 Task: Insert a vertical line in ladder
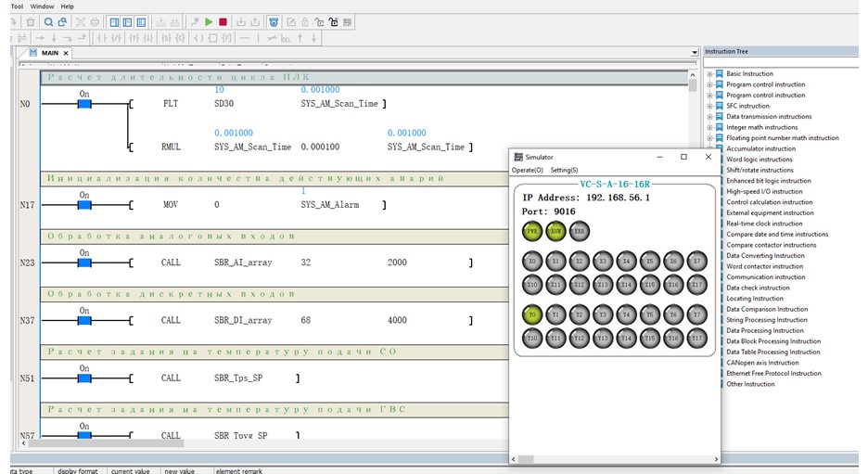point(258,38)
